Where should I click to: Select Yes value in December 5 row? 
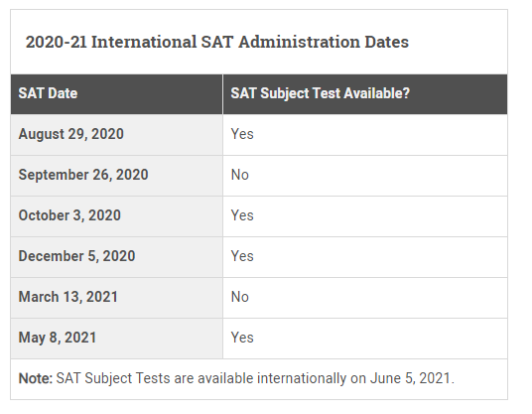pyautogui.click(x=242, y=256)
